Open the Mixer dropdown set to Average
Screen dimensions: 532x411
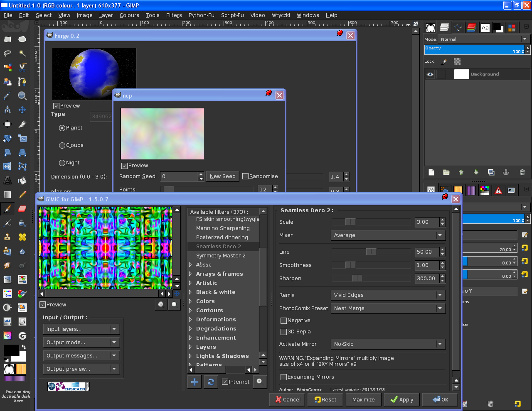click(x=388, y=235)
